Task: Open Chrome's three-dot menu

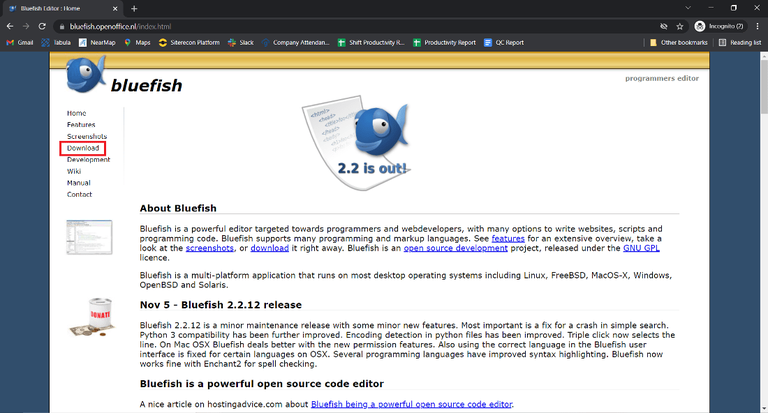Action: 758,26
